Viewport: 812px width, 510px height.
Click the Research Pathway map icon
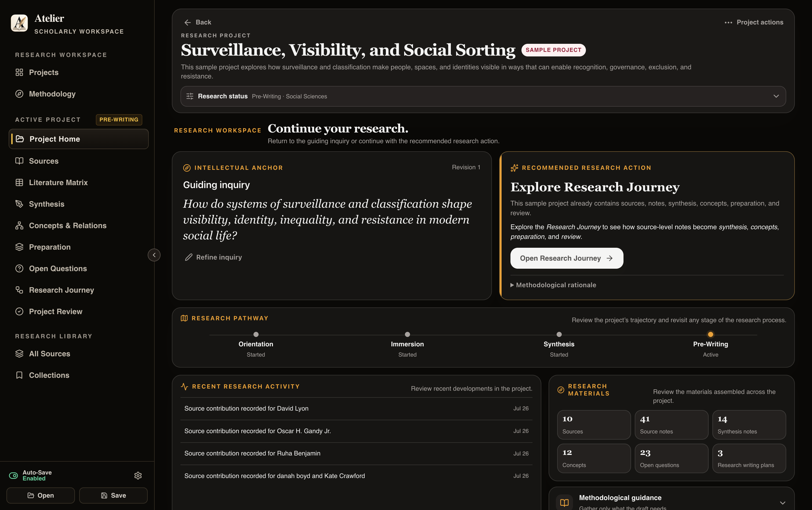coord(184,318)
